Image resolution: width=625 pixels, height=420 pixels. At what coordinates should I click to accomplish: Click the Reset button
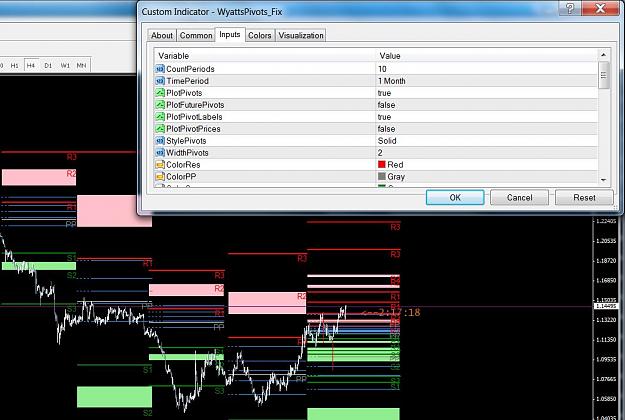click(x=584, y=197)
